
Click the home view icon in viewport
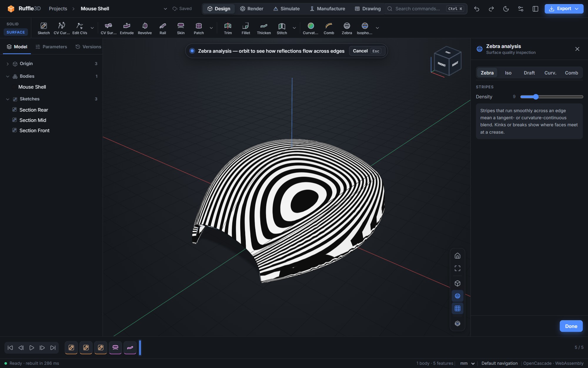(457, 256)
